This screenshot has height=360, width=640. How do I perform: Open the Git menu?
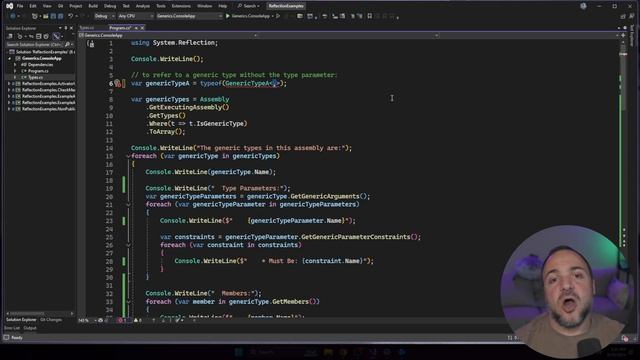point(60,6)
